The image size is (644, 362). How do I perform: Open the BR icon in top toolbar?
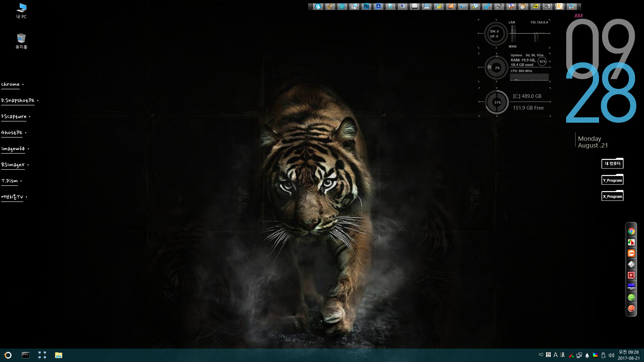[366, 6]
